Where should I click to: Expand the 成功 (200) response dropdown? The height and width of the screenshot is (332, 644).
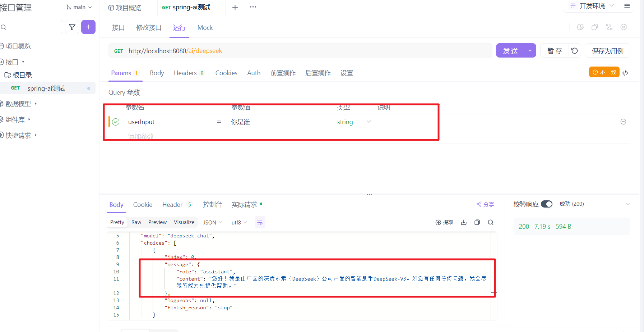(x=628, y=204)
